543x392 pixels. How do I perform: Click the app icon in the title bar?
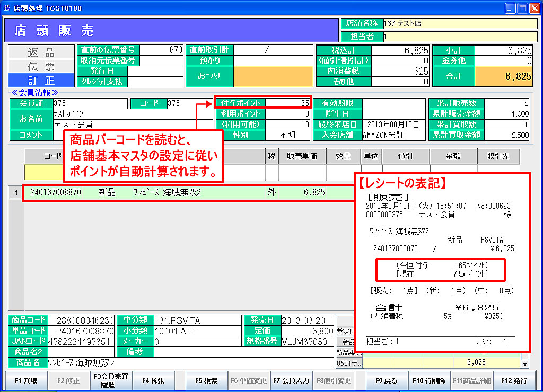(6, 8)
